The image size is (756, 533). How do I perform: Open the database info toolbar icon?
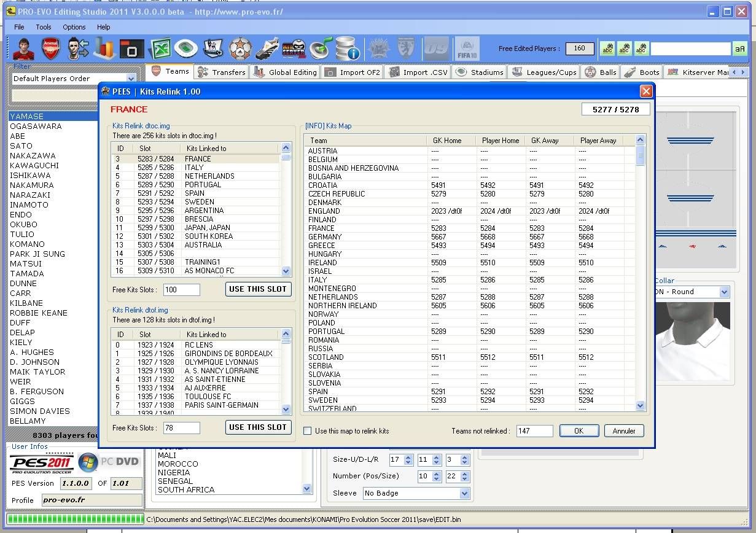point(348,48)
